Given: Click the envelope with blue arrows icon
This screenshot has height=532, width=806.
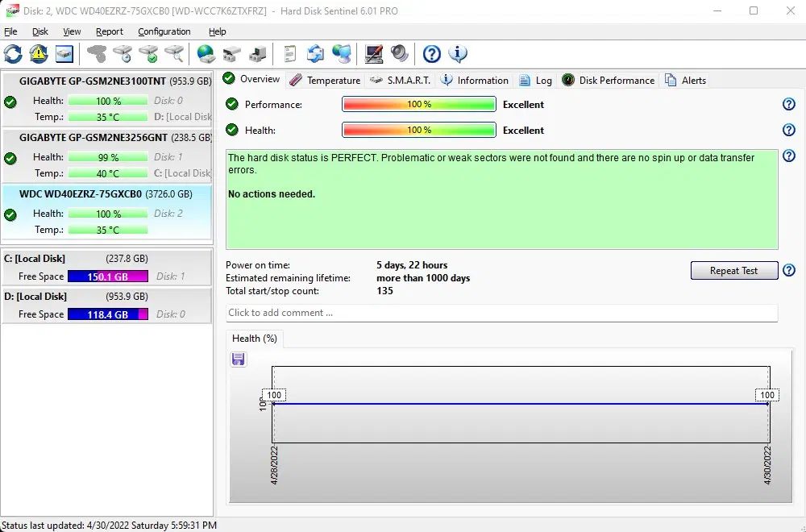Looking at the screenshot, I should (315, 53).
